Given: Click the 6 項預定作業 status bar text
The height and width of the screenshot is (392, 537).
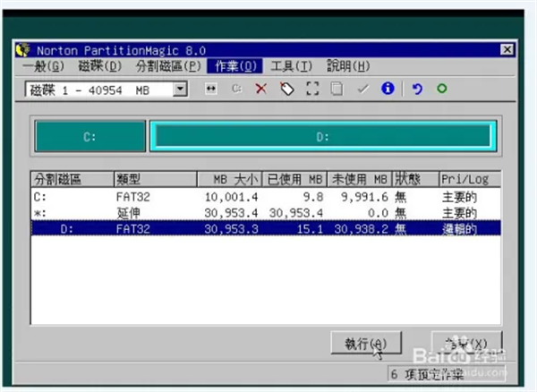Looking at the screenshot, I should [427, 374].
